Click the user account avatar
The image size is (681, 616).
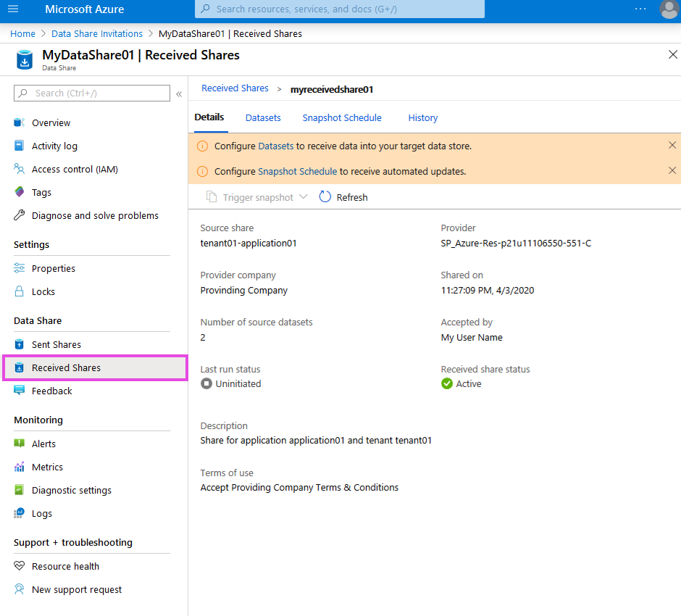[669, 9]
